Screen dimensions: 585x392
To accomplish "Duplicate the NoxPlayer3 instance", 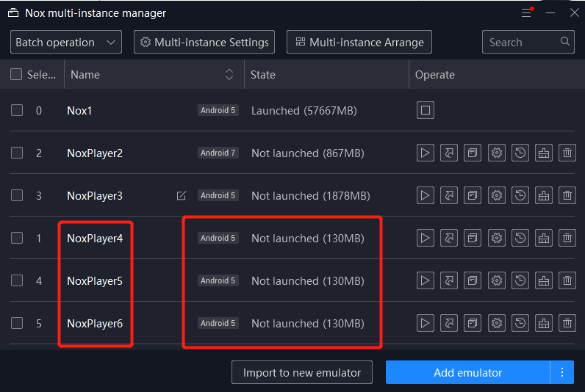I will click(x=473, y=195).
